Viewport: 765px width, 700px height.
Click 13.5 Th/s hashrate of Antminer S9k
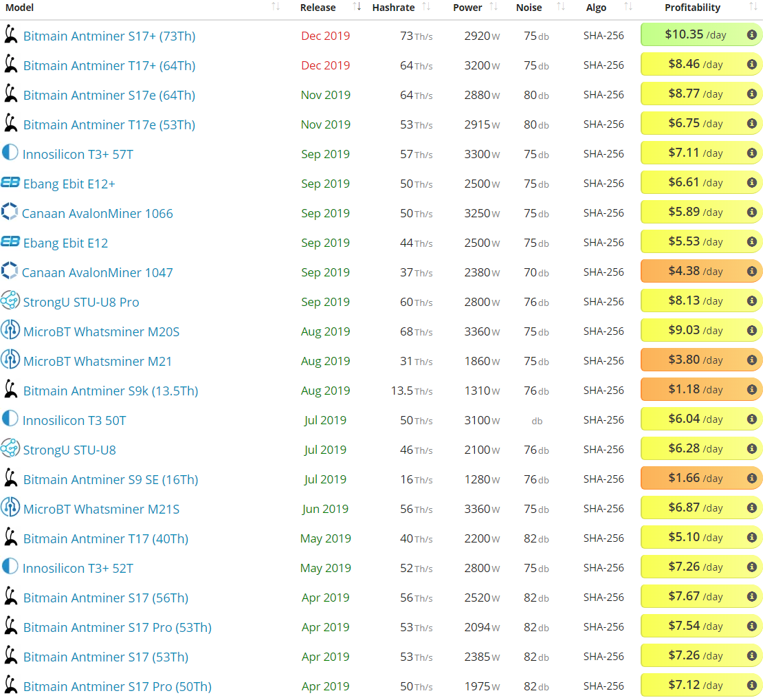(x=411, y=391)
